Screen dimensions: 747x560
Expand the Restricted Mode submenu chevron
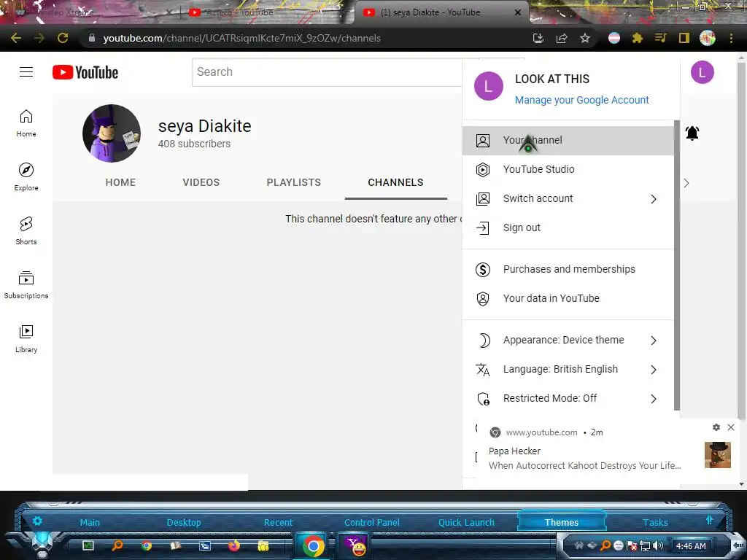pyautogui.click(x=654, y=399)
